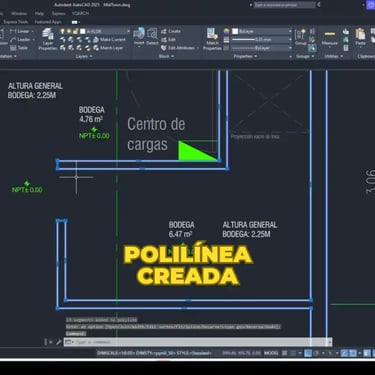Open the Linear dimension dropdown arrow

coord(33,31)
